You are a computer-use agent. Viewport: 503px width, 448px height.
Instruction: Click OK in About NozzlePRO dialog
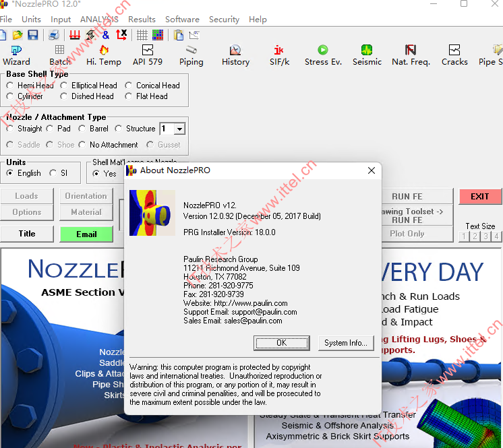point(282,343)
